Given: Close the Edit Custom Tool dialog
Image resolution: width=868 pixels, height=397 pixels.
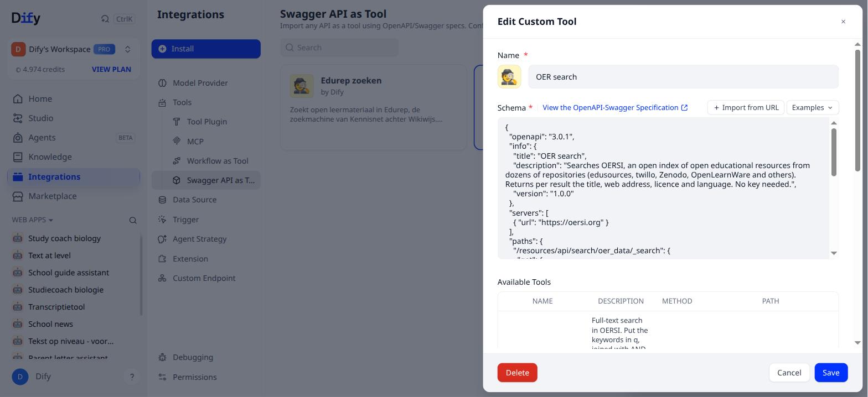Looking at the screenshot, I should (843, 22).
